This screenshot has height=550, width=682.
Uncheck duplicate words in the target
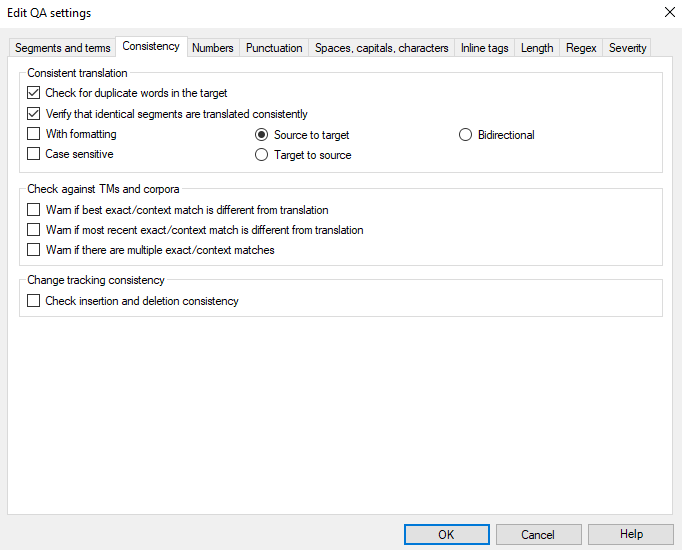click(x=33, y=93)
